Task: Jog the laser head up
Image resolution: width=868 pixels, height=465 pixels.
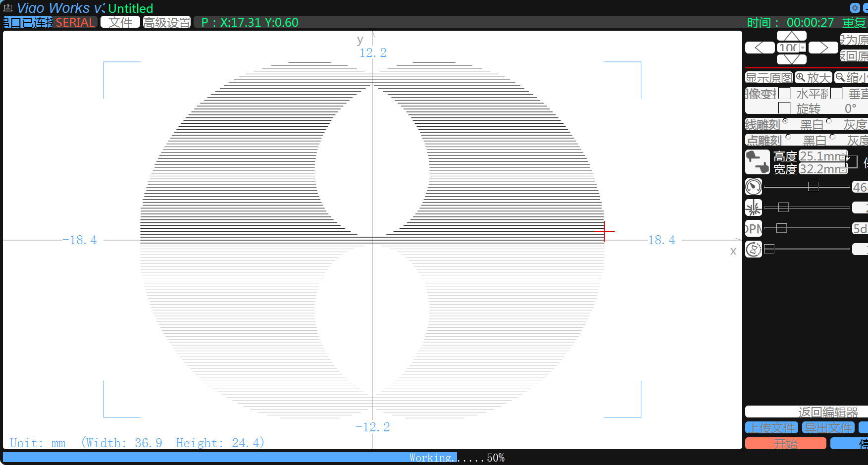Action: (791, 36)
